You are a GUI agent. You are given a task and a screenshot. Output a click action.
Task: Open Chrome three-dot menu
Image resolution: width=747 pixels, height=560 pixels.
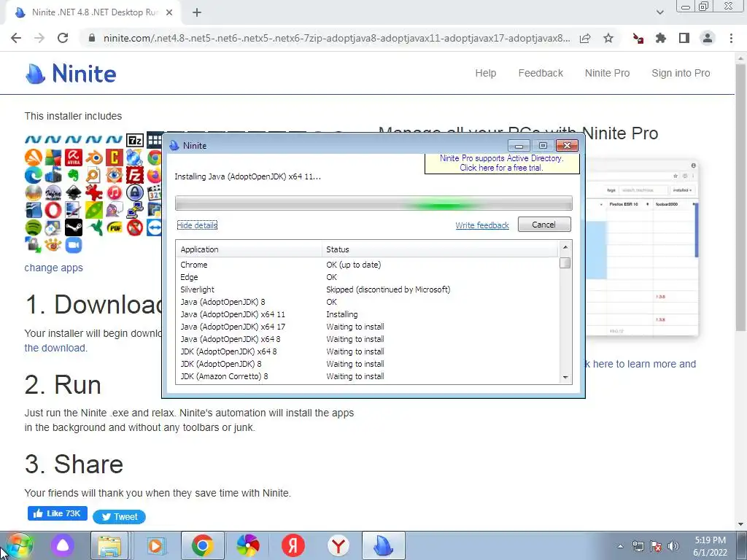click(x=731, y=38)
